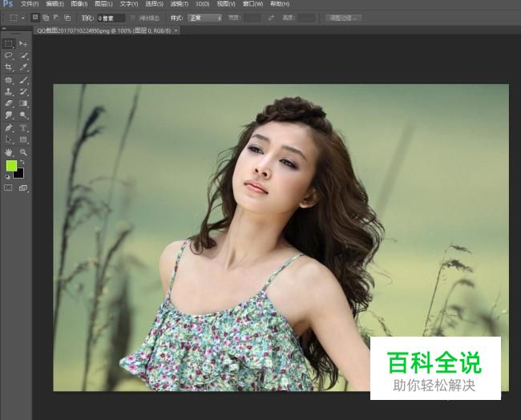521x420 pixels.
Task: Select the Eraser tool
Action: click(x=8, y=103)
